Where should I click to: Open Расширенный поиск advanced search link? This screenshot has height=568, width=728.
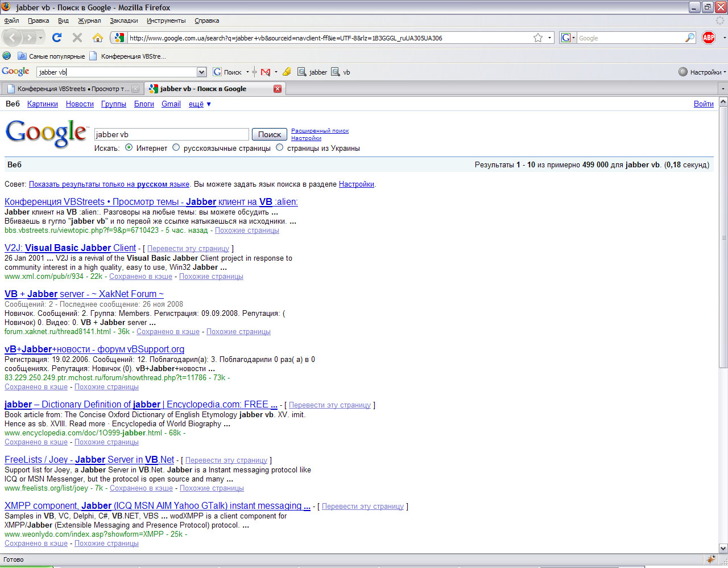click(320, 131)
